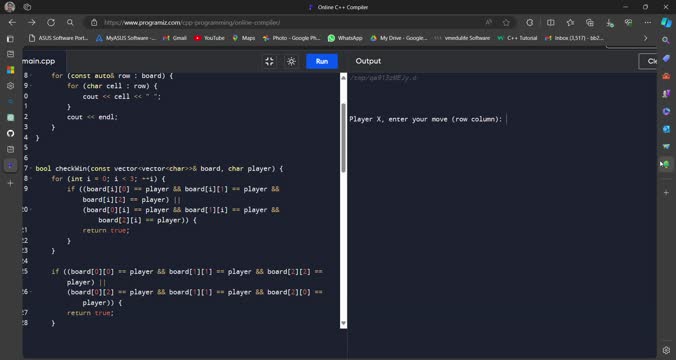
Task: Open the main.cpp tab
Action: pos(39,61)
